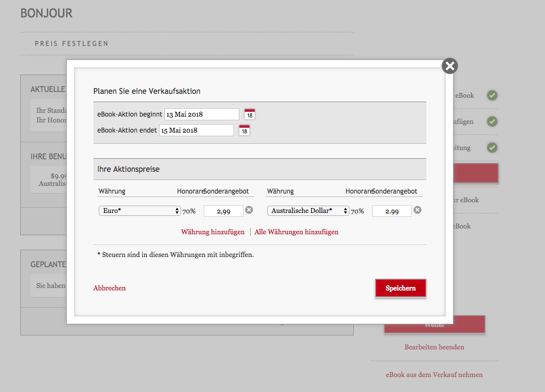Image resolution: width=545 pixels, height=392 pixels.
Task: Open the Australische Dollar currency dropdown
Action: (x=308, y=211)
